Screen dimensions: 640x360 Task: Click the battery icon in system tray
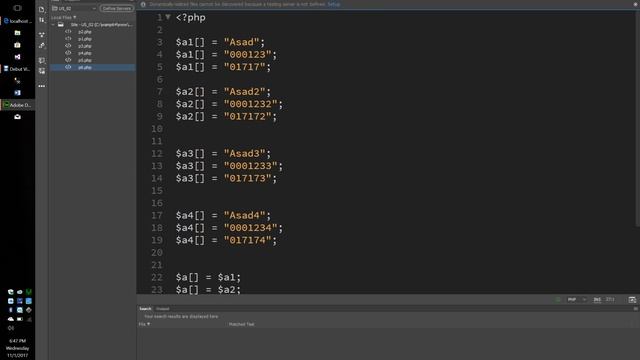pos(20,319)
